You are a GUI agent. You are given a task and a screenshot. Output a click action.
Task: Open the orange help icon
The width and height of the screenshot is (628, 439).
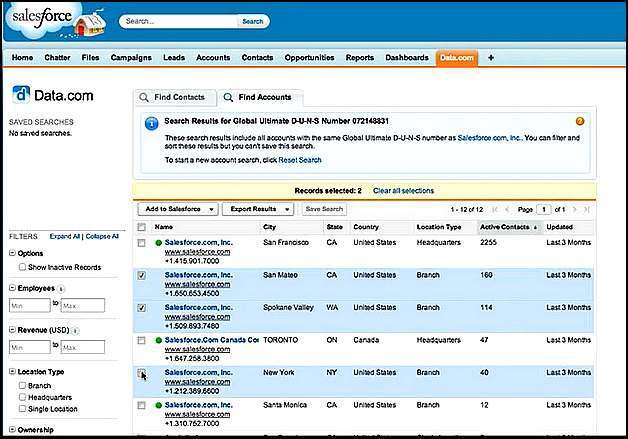click(x=580, y=121)
